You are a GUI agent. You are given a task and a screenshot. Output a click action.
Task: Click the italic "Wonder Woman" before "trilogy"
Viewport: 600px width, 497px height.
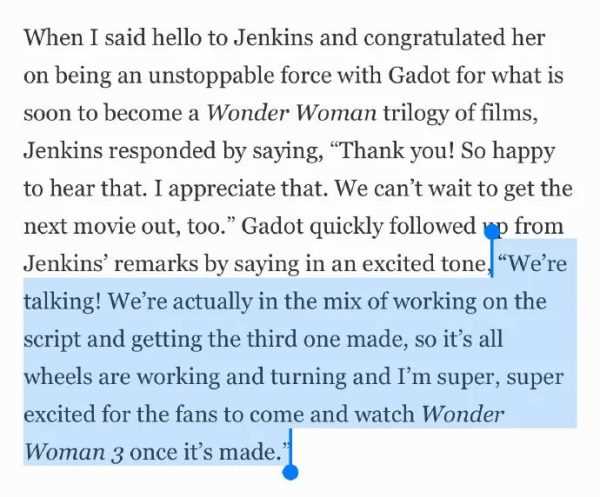click(x=292, y=113)
